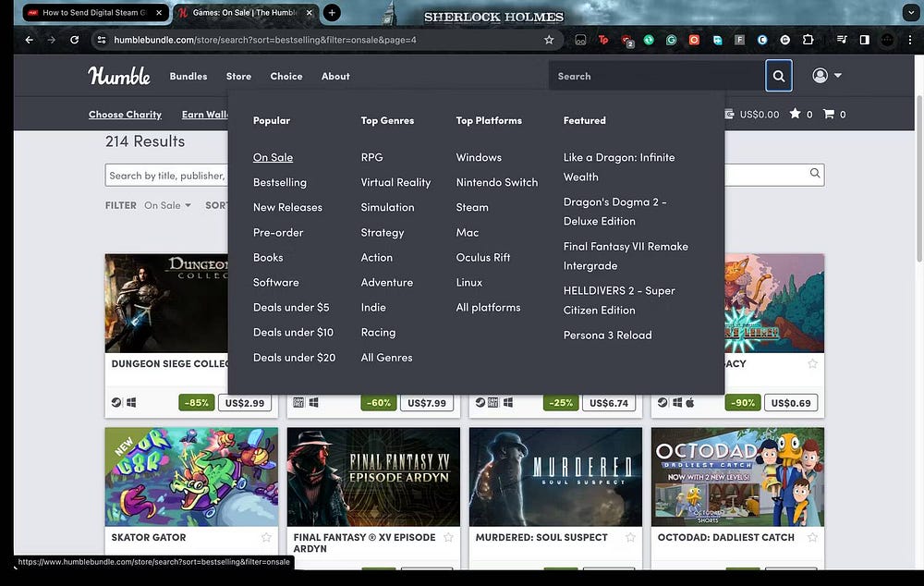
Task: Open the browser options three-dot menu
Action: click(908, 40)
